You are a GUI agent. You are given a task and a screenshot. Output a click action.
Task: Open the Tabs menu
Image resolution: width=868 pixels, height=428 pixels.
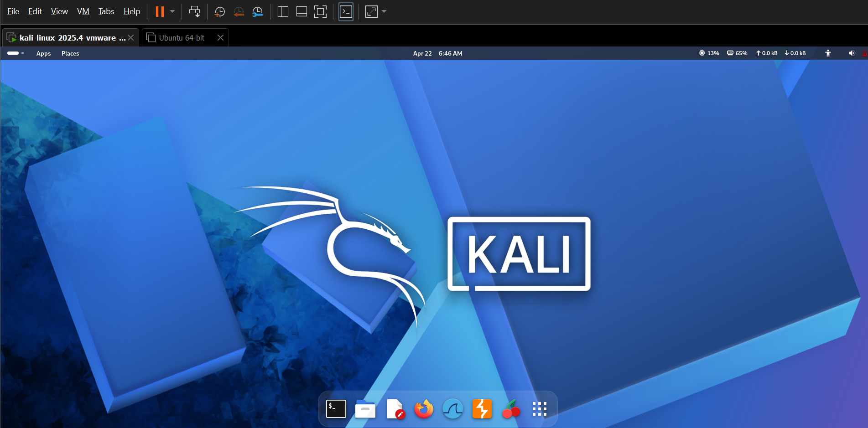pyautogui.click(x=106, y=11)
